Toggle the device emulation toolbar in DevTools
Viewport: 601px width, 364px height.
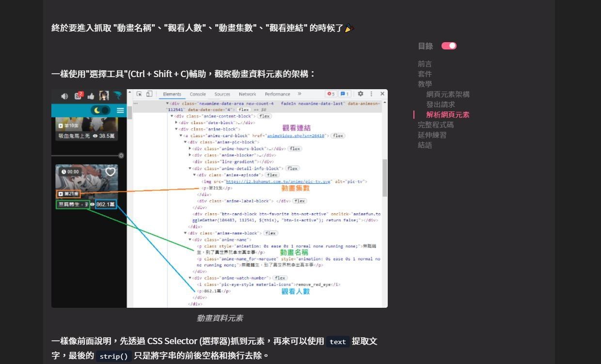[x=148, y=94]
